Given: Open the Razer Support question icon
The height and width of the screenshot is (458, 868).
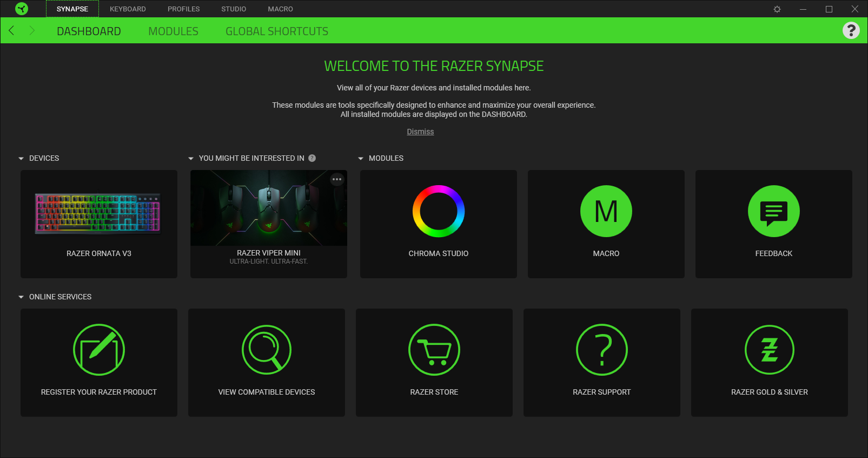Looking at the screenshot, I should tap(602, 350).
